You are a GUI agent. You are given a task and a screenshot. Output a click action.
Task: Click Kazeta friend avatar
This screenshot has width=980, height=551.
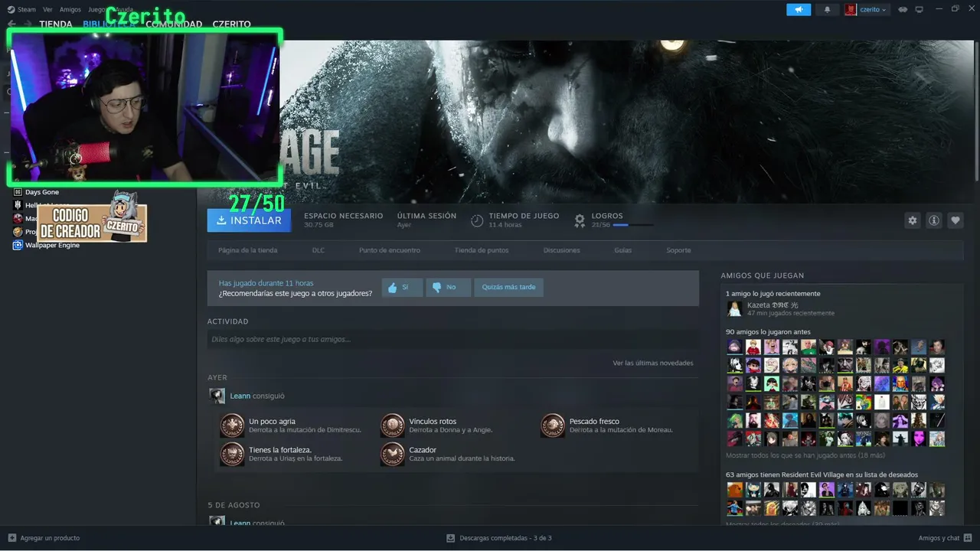[x=734, y=308]
